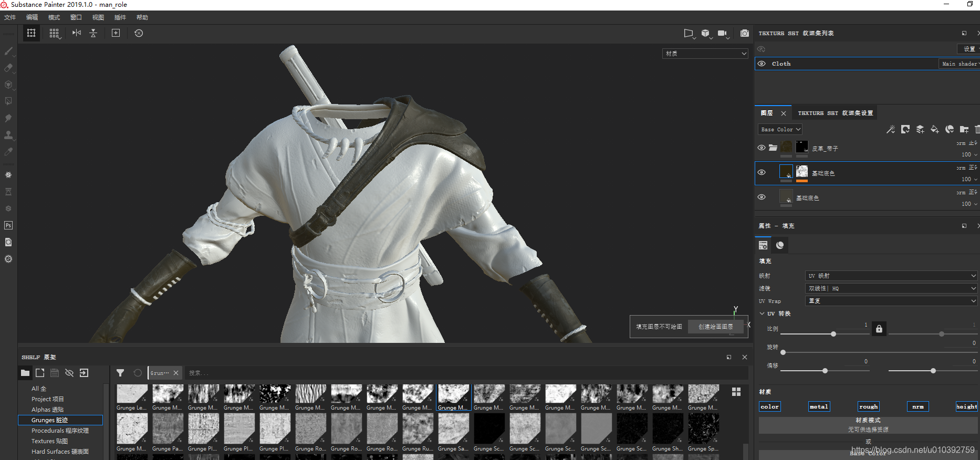The height and width of the screenshot is (460, 980).
Task: Toggle visibility of selected 基础底色 layer with mask
Action: point(762,172)
